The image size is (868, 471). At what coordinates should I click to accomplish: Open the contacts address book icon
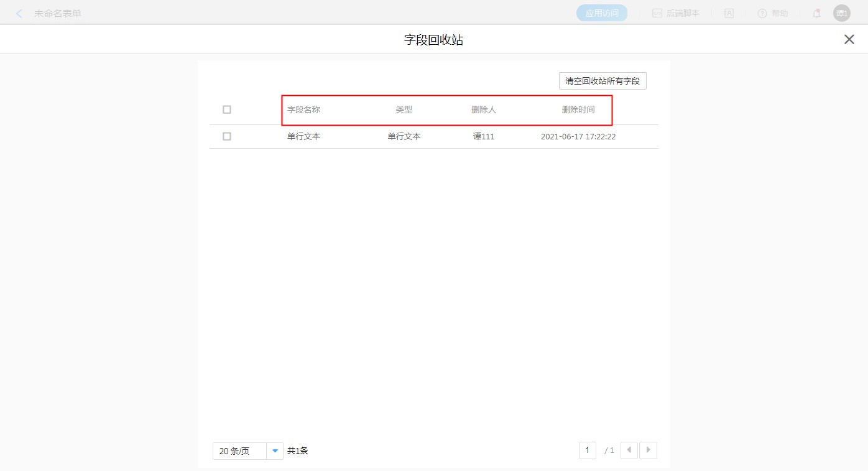pyautogui.click(x=729, y=13)
